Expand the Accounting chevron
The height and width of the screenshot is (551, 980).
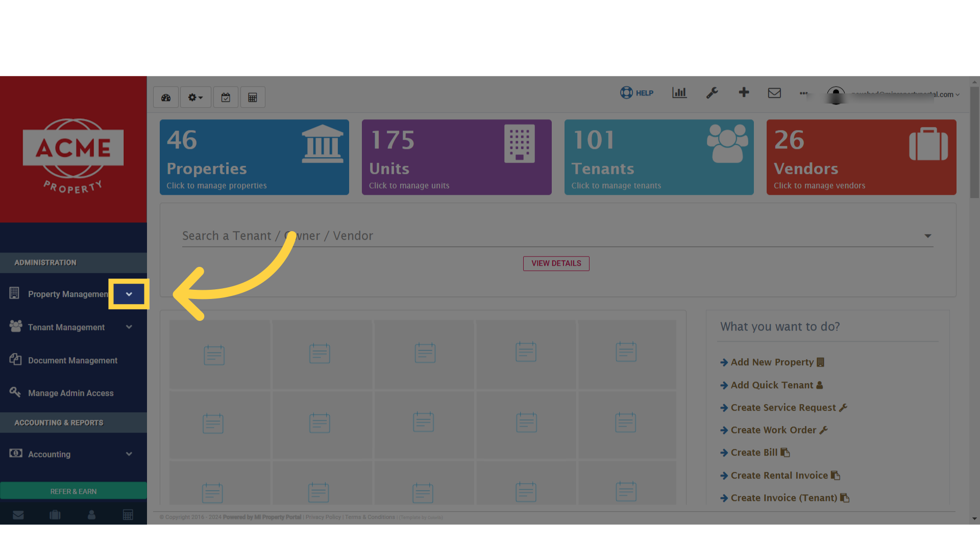[x=129, y=454]
